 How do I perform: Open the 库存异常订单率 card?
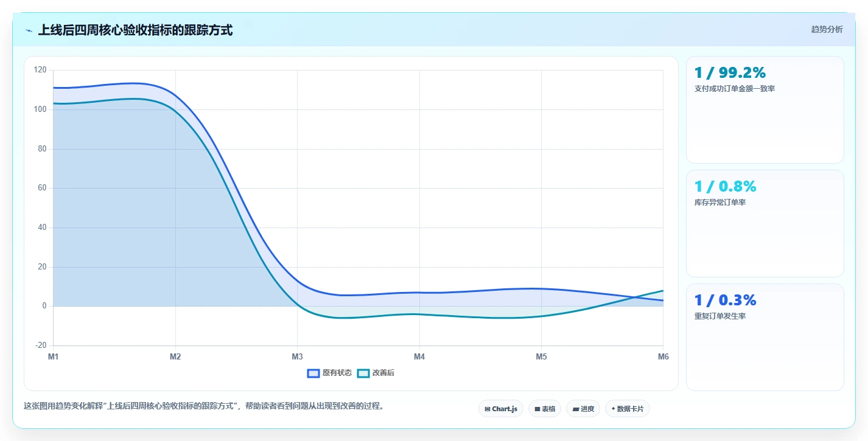(x=765, y=223)
